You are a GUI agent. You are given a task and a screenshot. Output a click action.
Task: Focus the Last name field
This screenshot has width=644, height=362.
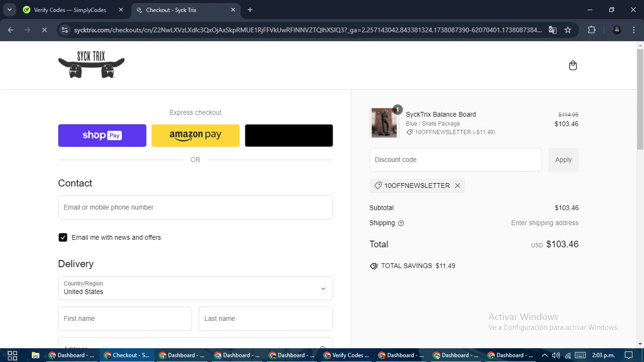click(266, 319)
